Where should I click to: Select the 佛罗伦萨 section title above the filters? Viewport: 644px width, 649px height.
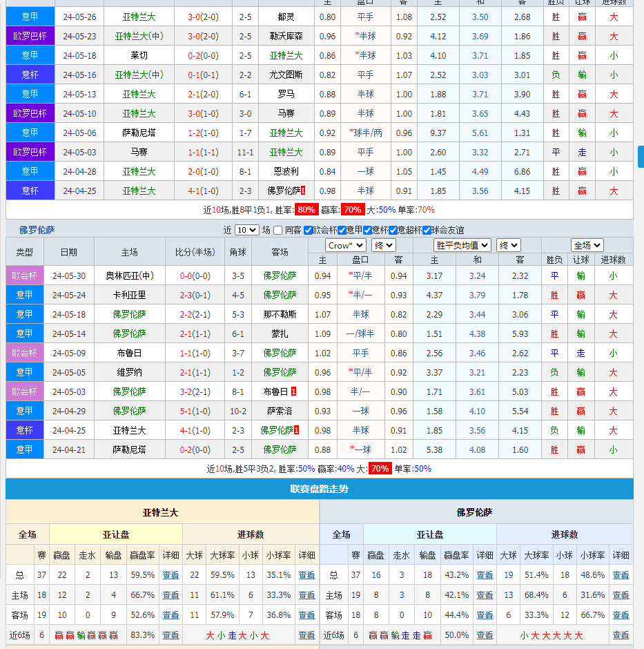(37, 230)
